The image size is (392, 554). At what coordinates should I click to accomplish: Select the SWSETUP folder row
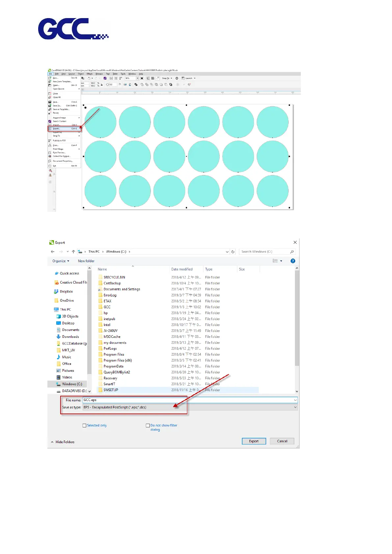[178, 390]
